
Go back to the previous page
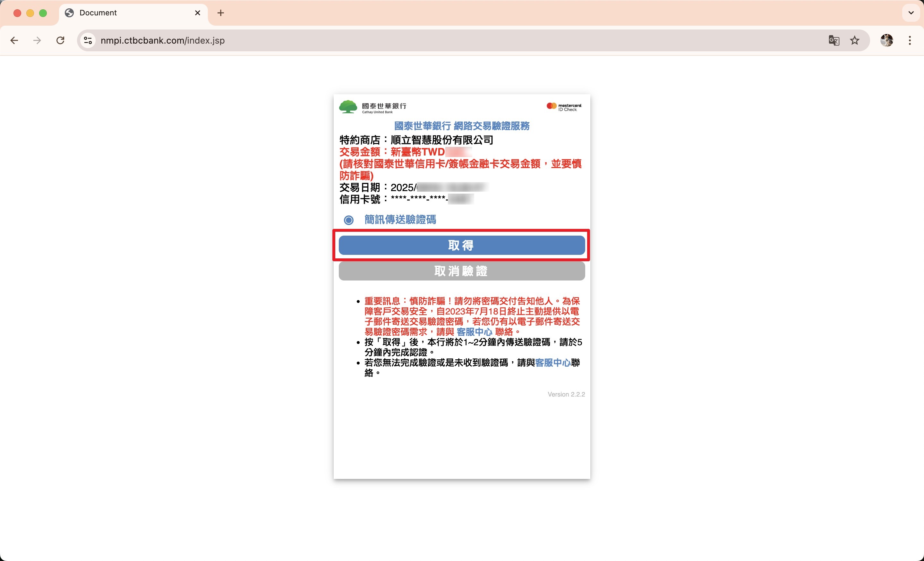tap(14, 40)
